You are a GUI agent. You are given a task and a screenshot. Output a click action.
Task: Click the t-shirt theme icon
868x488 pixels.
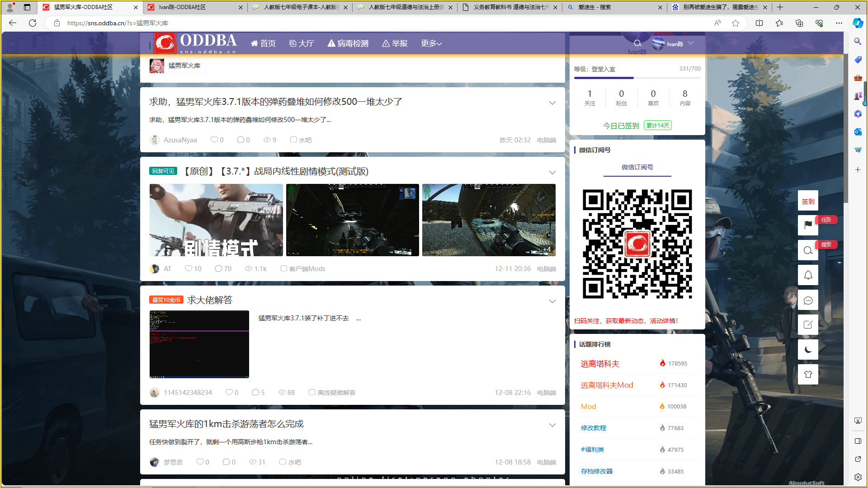[808, 374]
